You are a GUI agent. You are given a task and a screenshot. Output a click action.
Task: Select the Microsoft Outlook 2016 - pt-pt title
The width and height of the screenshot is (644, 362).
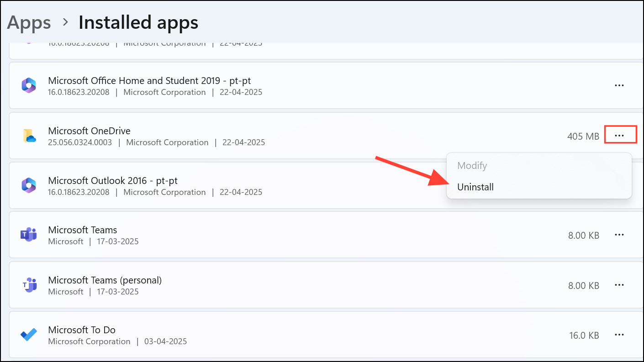(x=113, y=181)
